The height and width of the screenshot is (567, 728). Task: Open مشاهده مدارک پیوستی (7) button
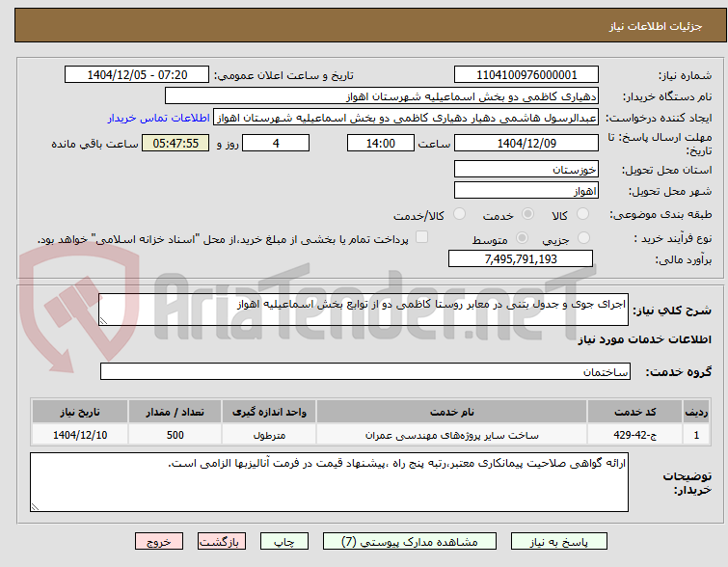pyautogui.click(x=410, y=542)
